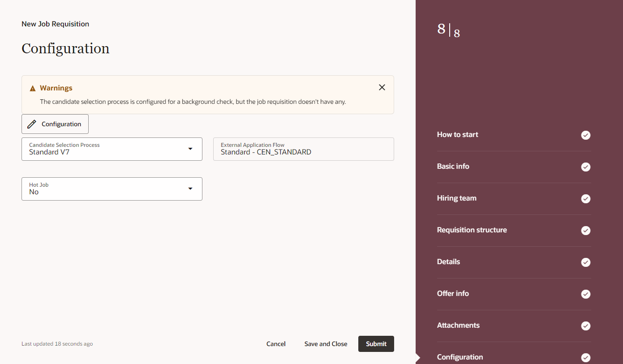Select the checkmark icon next to How to start

coord(585,135)
